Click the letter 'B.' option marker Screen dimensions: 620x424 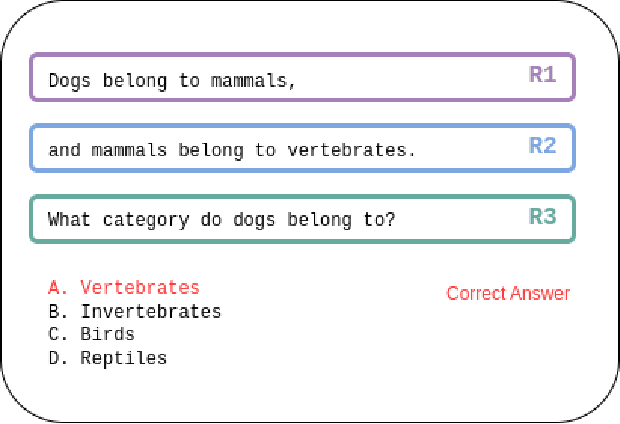coord(58,311)
